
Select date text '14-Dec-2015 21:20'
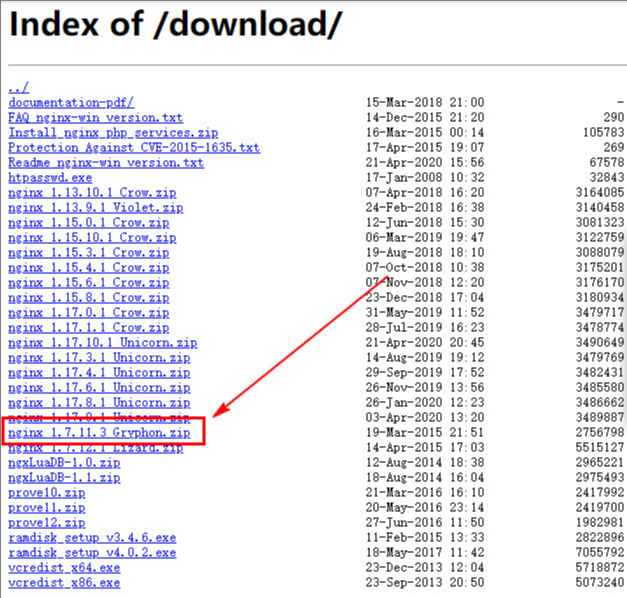[425, 118]
